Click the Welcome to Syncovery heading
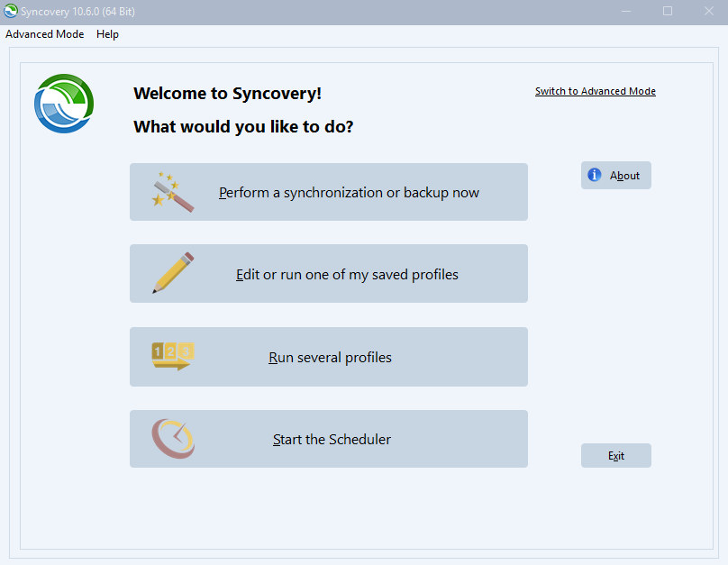Image resolution: width=728 pixels, height=565 pixels. [227, 94]
